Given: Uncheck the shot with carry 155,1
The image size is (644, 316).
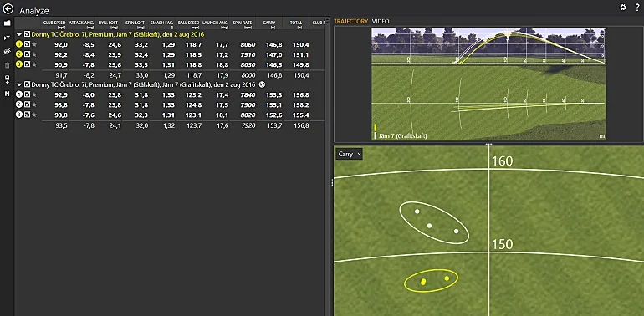Looking at the screenshot, I should pyautogui.click(x=27, y=104).
